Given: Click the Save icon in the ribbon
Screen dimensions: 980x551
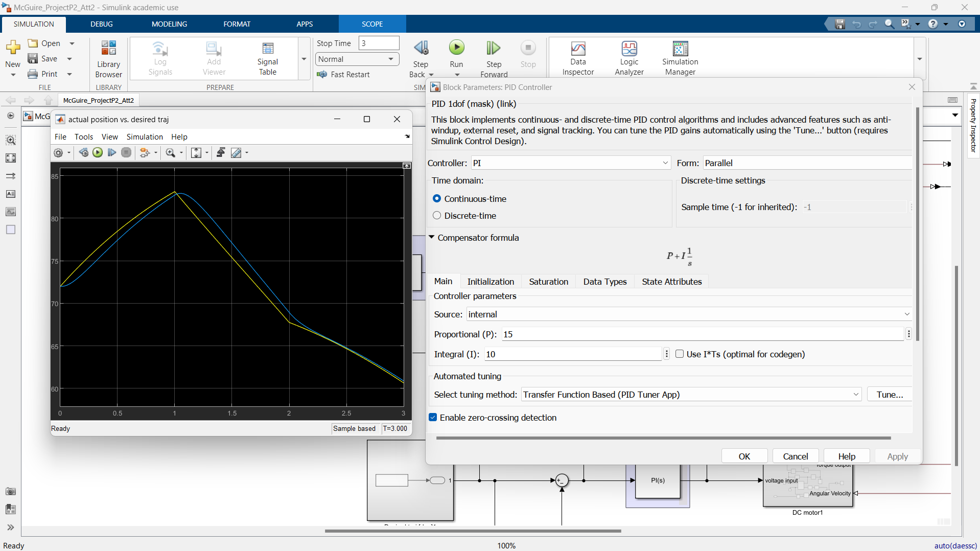Looking at the screenshot, I should click(33, 58).
